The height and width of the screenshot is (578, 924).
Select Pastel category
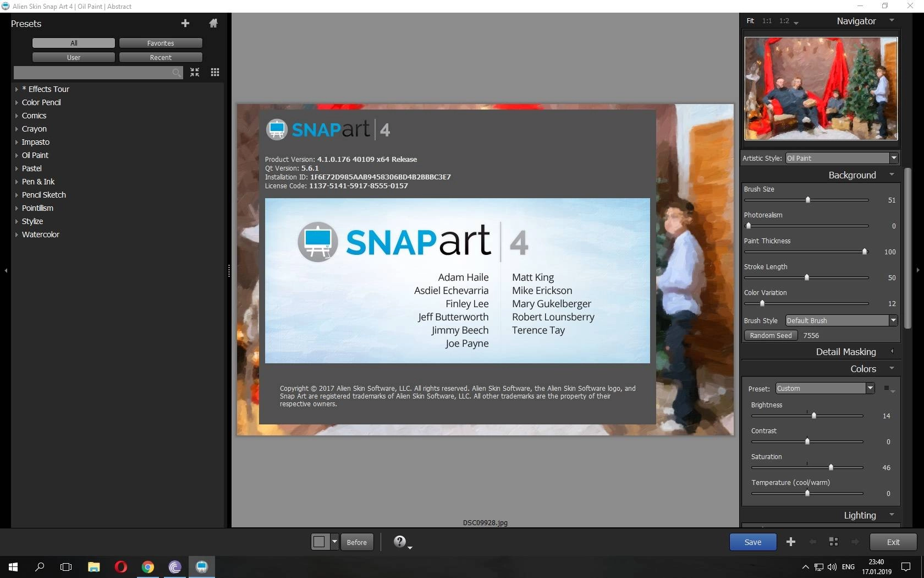[32, 168]
